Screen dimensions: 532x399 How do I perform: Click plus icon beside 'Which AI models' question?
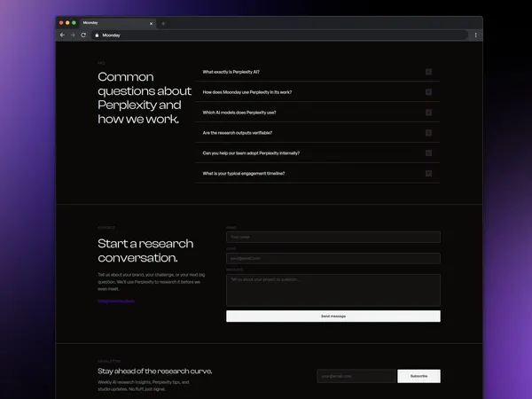click(x=428, y=113)
